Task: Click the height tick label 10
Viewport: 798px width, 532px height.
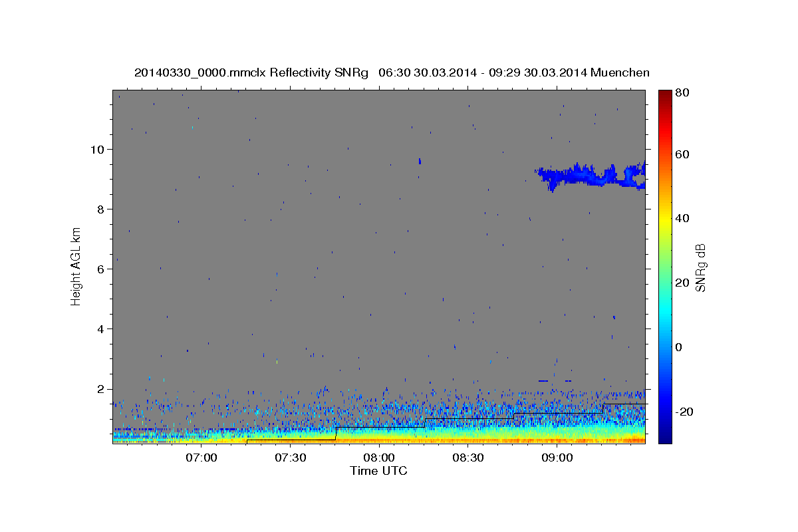Action: click(x=97, y=149)
